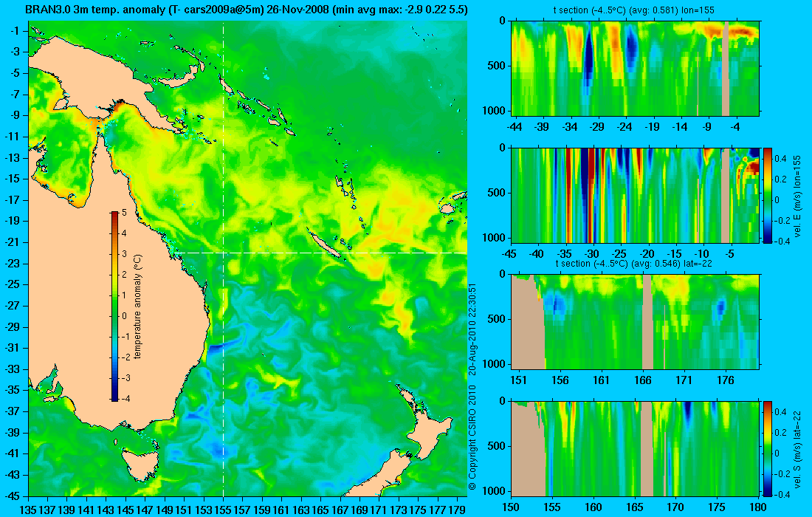This screenshot has width=812, height=517.
Task: Click the vertical dashed lon=155 section line
Action: (x=223, y=258)
